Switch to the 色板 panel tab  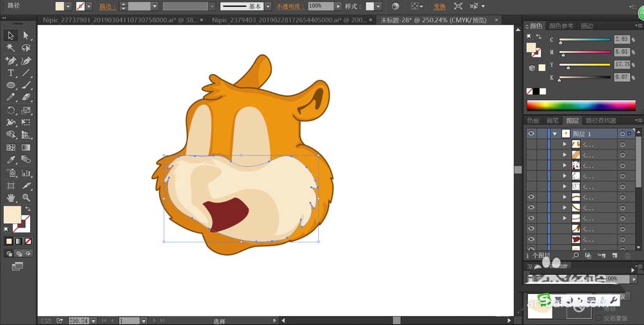coord(533,121)
